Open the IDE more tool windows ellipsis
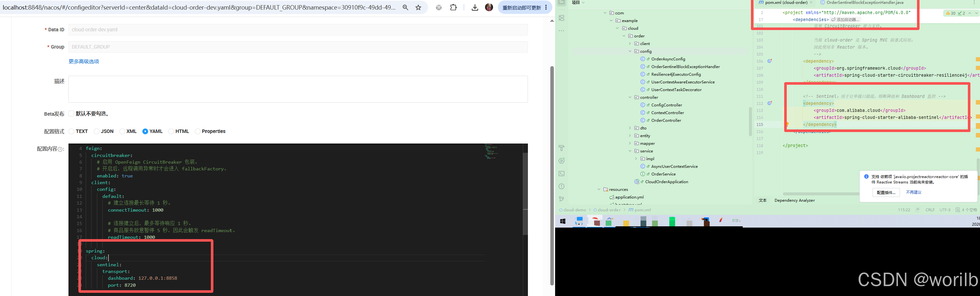The image size is (980, 296). point(562,31)
